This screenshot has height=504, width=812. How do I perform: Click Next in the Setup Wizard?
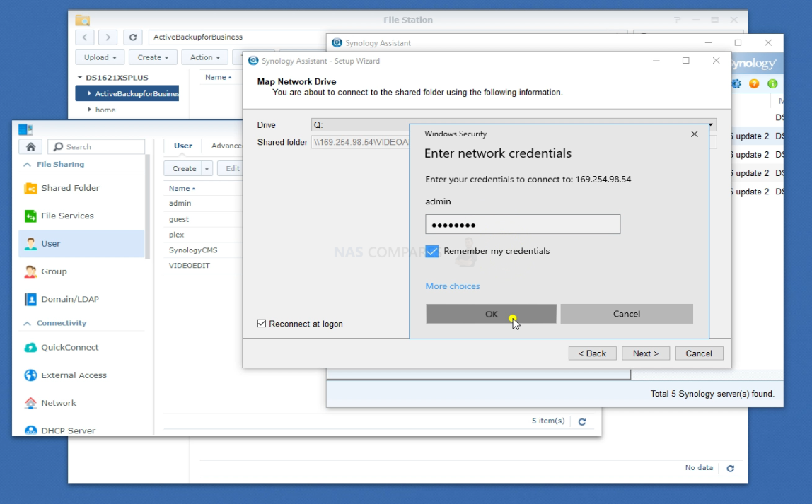coord(646,353)
